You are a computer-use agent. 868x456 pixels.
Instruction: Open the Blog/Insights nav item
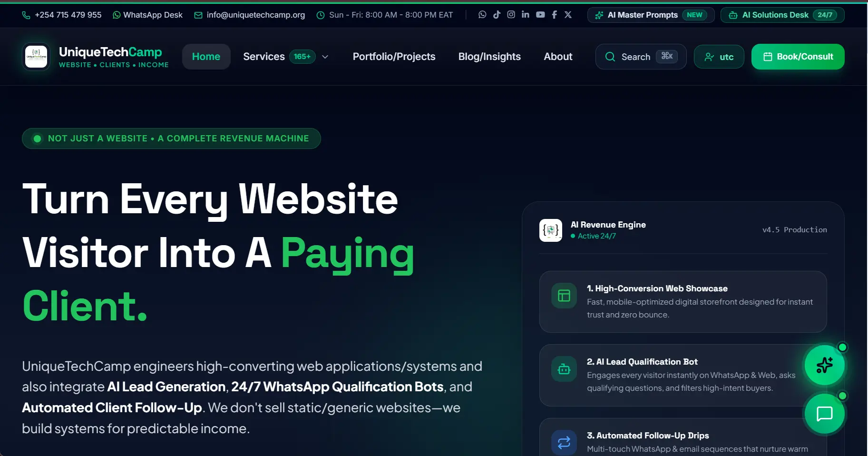pyautogui.click(x=489, y=57)
